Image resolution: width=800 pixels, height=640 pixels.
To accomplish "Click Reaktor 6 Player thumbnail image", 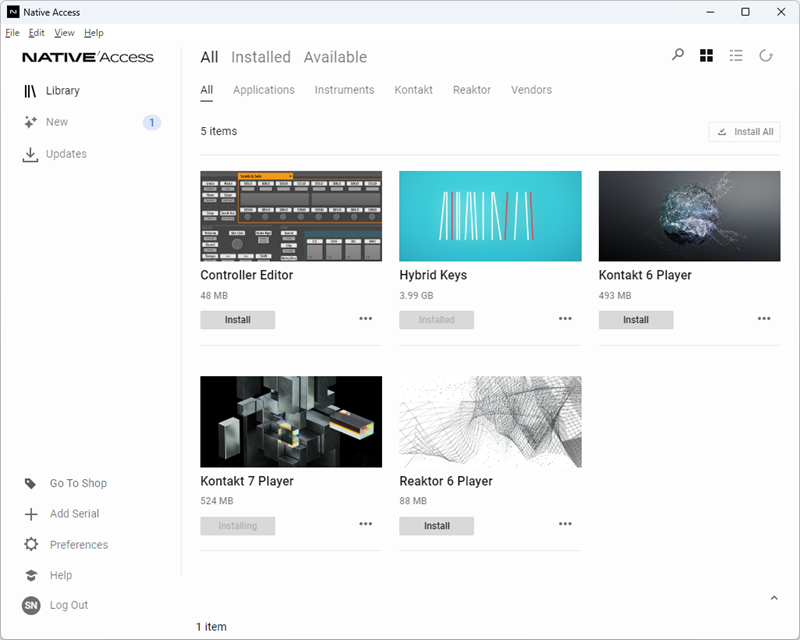I will pyautogui.click(x=490, y=422).
